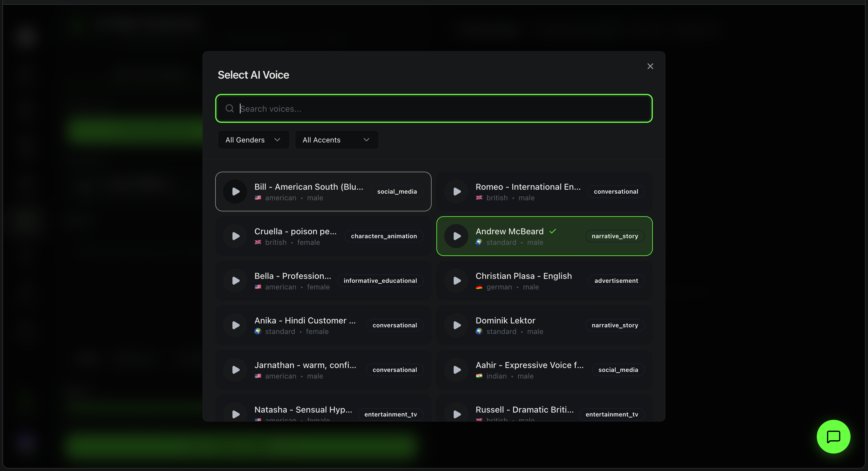Play Dominik Lektor's voice preview
The image size is (868, 471).
[x=456, y=325]
